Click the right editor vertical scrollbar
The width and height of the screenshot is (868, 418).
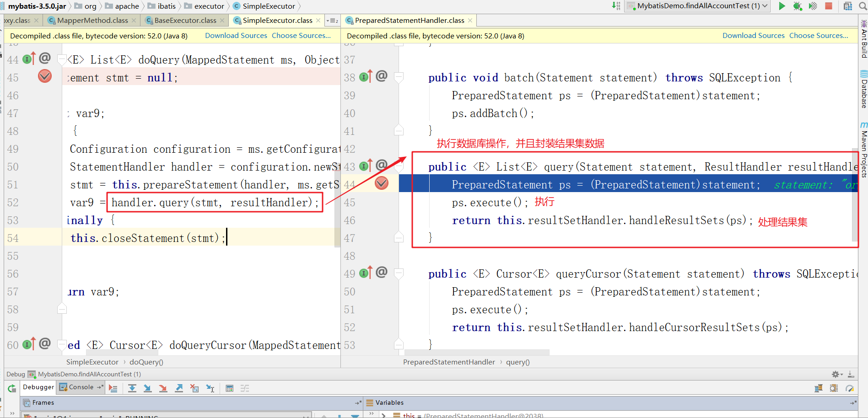855,194
